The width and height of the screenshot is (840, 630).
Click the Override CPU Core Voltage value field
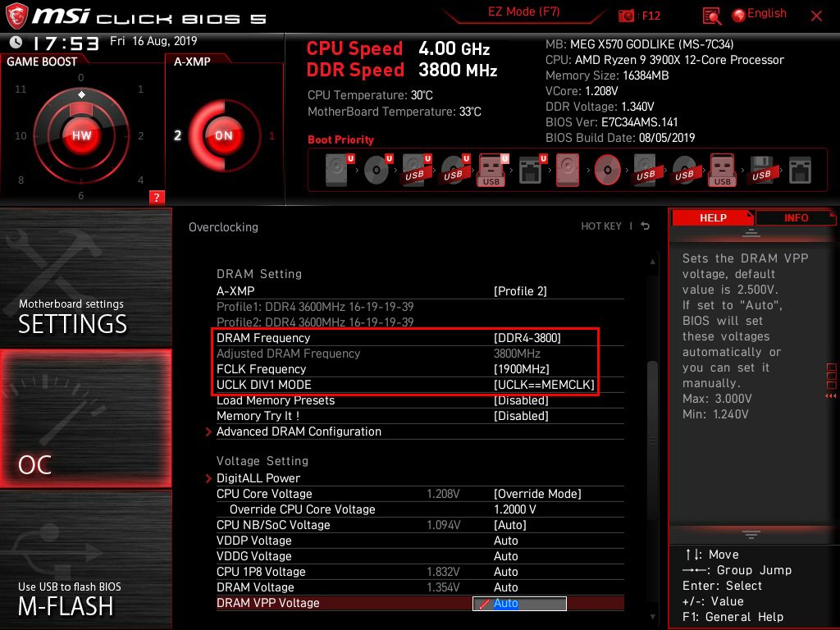point(515,509)
